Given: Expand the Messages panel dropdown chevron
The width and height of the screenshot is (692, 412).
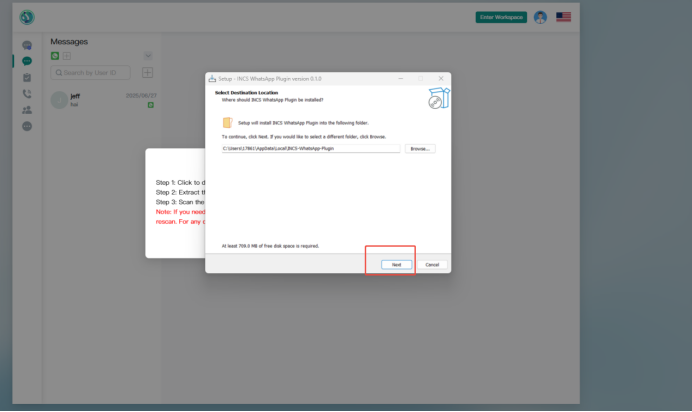Looking at the screenshot, I should click(x=148, y=55).
